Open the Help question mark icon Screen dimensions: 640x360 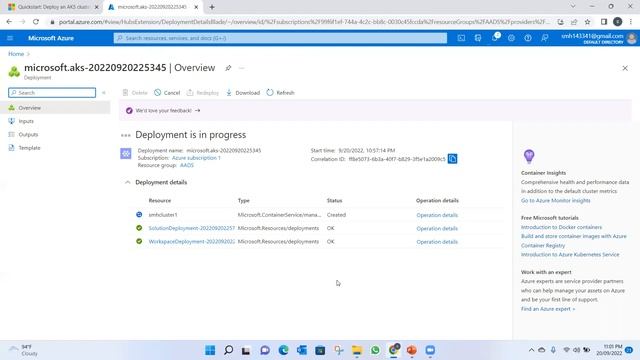pyautogui.click(x=528, y=38)
